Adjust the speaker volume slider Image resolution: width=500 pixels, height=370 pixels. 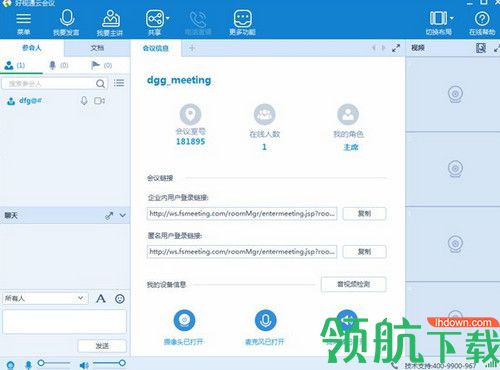[x=109, y=363]
